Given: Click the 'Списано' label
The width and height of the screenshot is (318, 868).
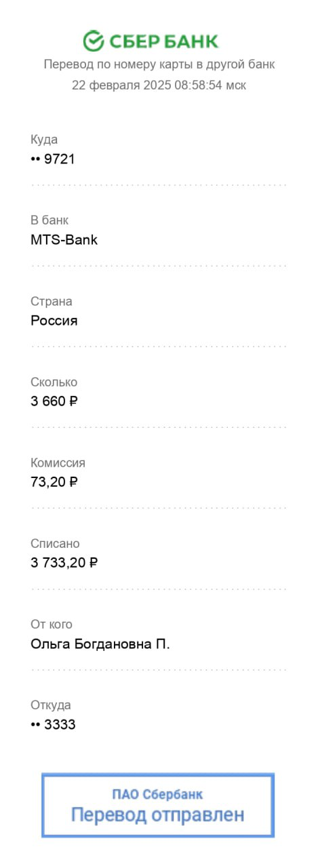Looking at the screenshot, I should (x=55, y=543).
